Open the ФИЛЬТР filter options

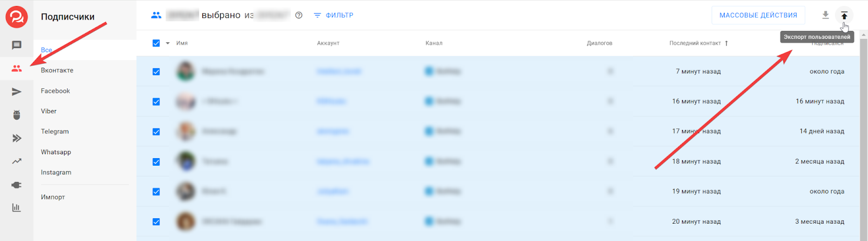click(x=334, y=15)
